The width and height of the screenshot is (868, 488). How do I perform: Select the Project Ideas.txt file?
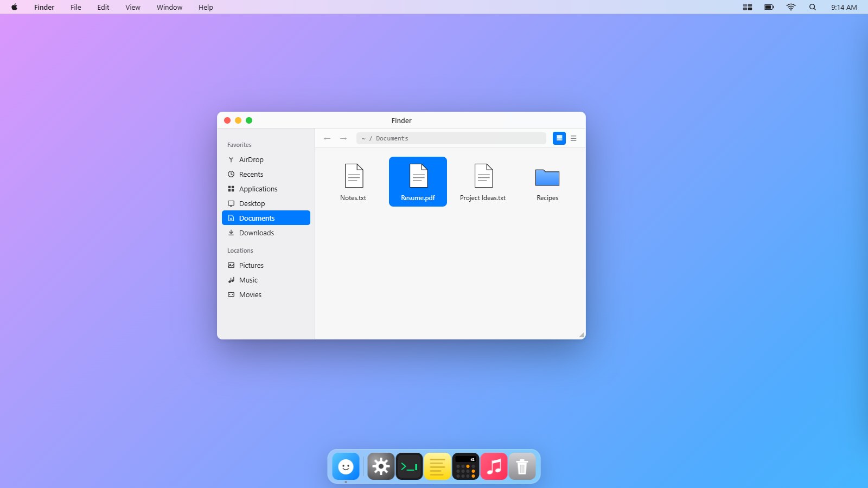483,182
